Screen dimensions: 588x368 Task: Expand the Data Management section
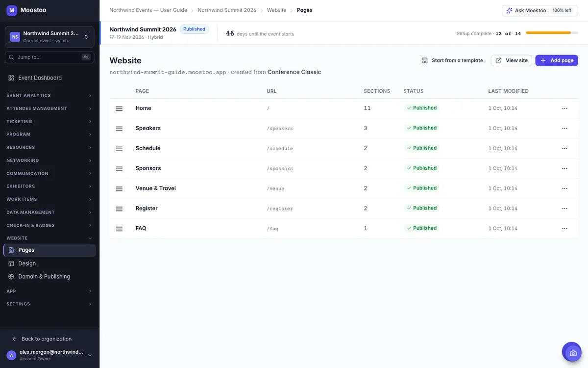[x=49, y=212]
